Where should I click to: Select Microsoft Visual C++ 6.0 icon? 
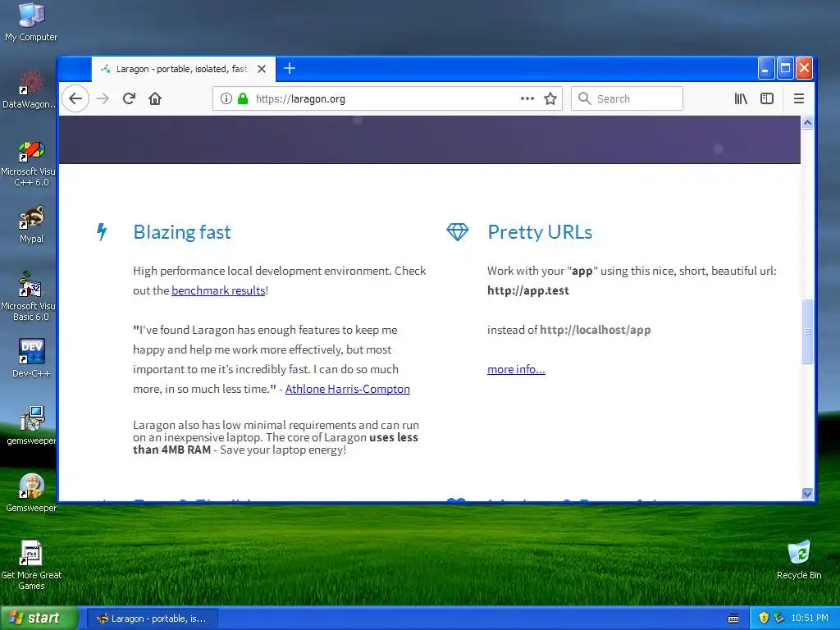pyautogui.click(x=30, y=163)
